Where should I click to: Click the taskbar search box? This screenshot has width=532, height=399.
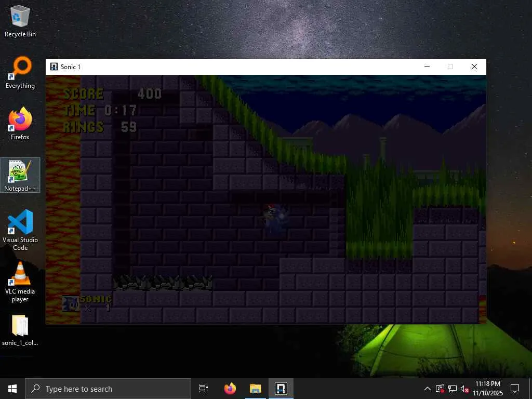108,389
